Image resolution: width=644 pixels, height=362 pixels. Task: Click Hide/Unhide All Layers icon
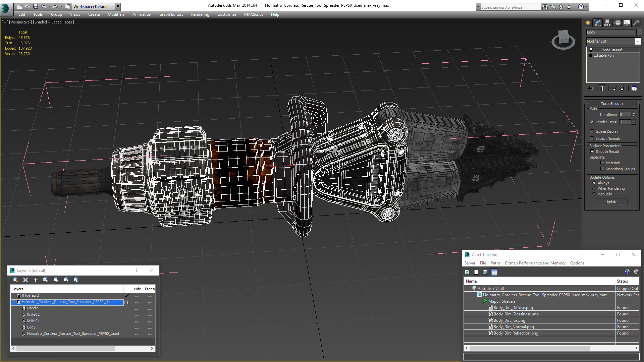click(x=66, y=280)
